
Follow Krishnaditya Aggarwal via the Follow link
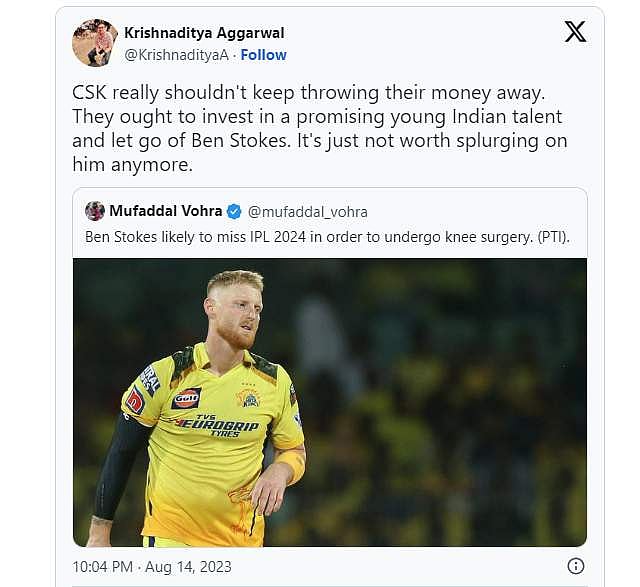264,55
